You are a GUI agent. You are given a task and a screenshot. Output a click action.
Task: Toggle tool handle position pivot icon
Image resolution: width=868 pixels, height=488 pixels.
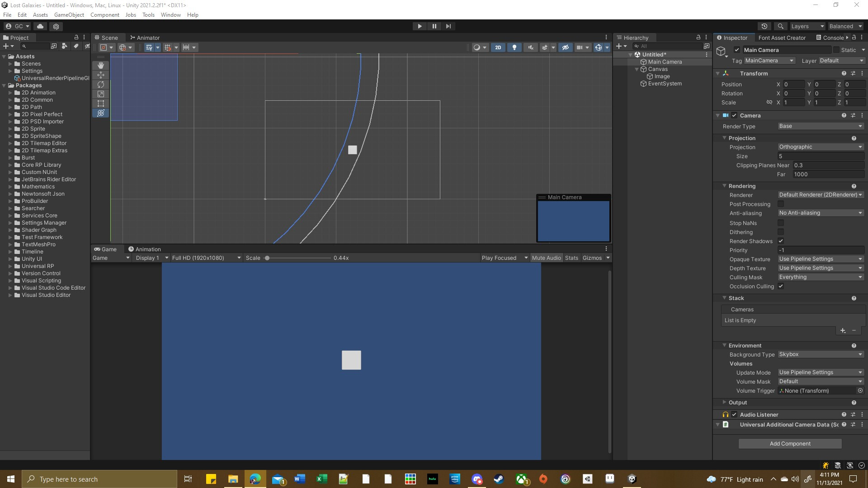[104, 47]
